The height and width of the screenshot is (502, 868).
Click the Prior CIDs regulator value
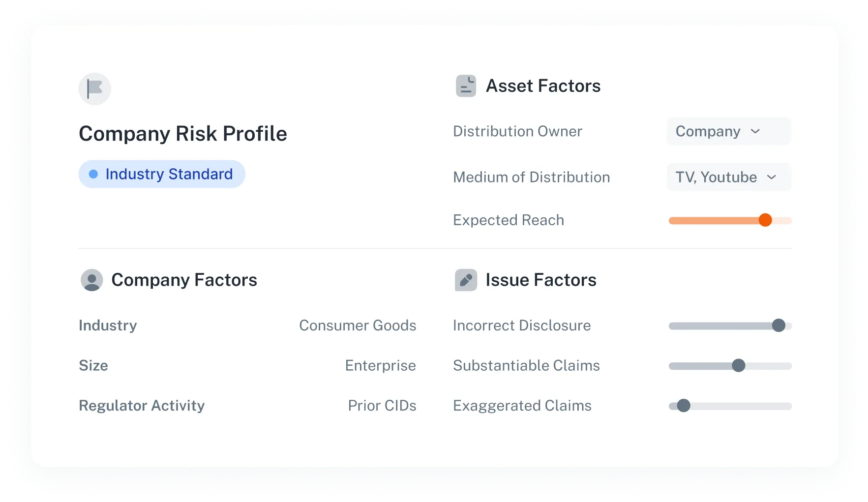pyautogui.click(x=382, y=406)
